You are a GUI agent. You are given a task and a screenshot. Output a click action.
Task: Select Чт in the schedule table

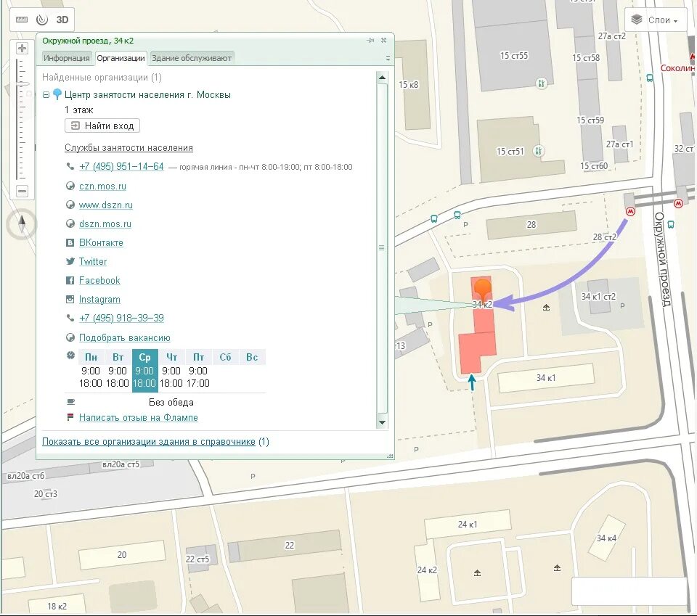tap(171, 357)
